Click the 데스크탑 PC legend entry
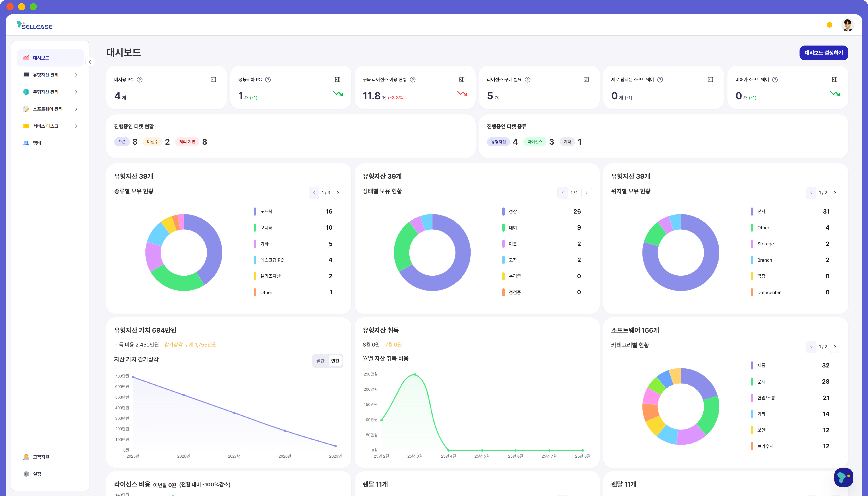Viewport: 868px width, 496px height. (293, 260)
